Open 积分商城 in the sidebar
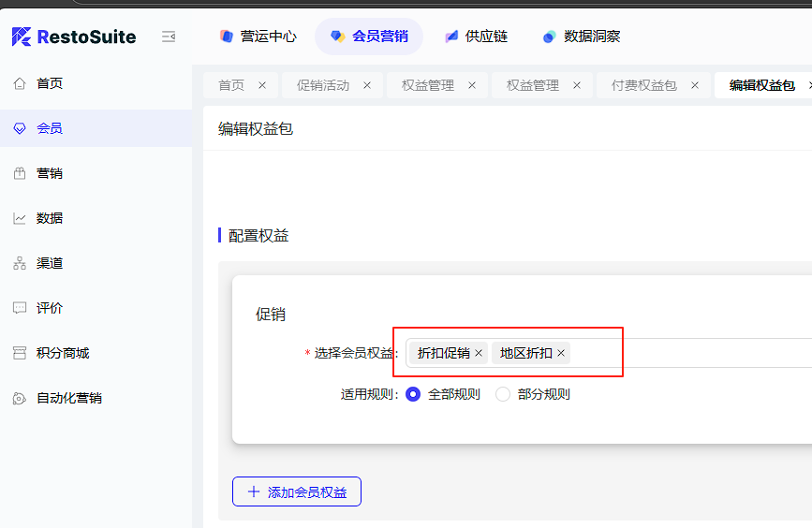The width and height of the screenshot is (812, 528). (x=96, y=353)
